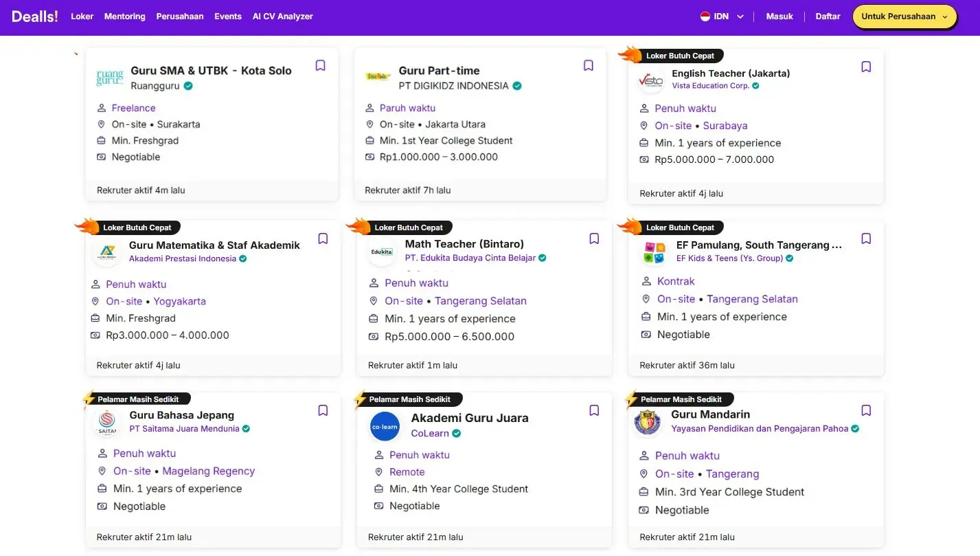The height and width of the screenshot is (556, 980).
Task: Bookmark the Math Teacher (Bintaro) listing
Action: point(594,238)
